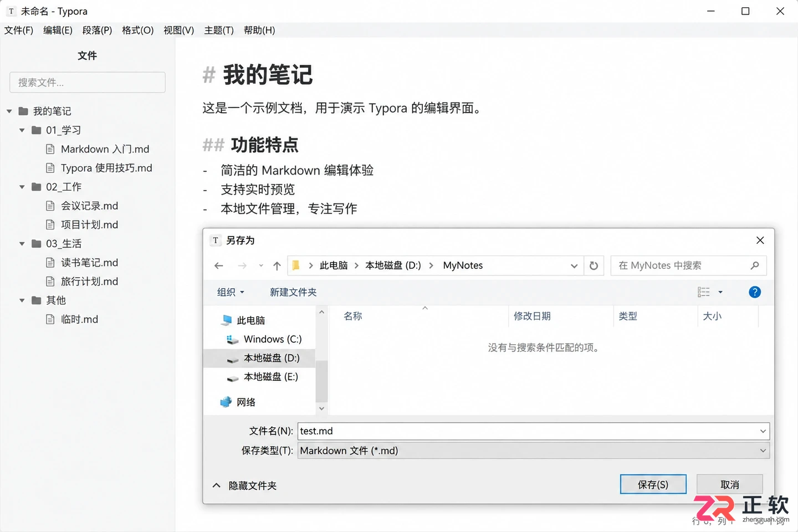Screen dimensions: 798x532
Task: Click the 新建文件夹 button
Action: (x=293, y=292)
